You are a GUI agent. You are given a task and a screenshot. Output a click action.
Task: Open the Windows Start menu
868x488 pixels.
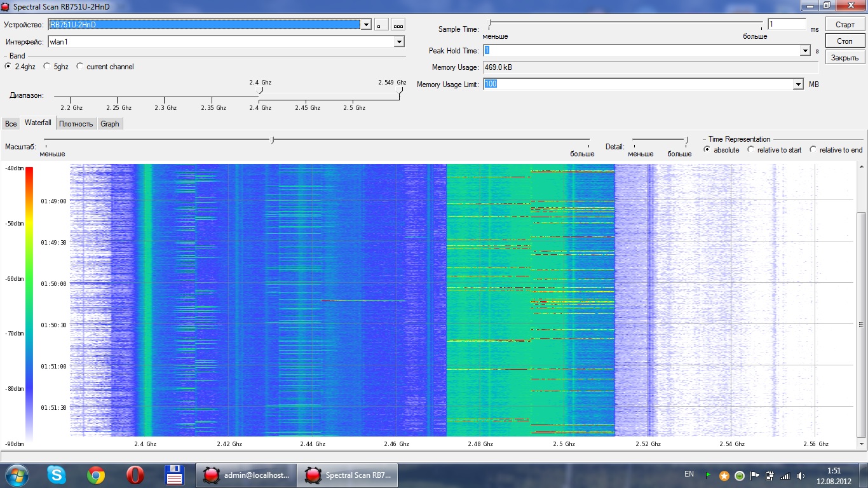tap(17, 475)
